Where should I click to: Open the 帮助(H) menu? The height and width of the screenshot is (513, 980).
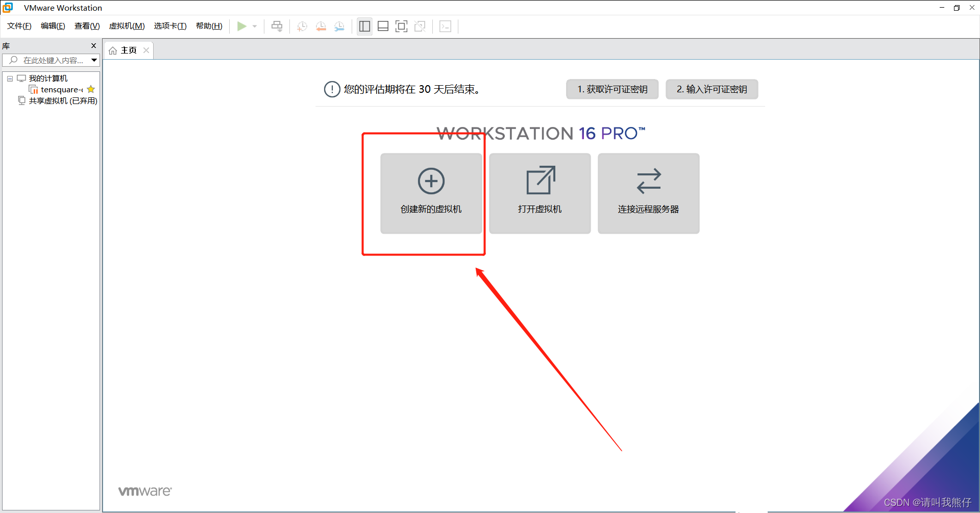[209, 26]
